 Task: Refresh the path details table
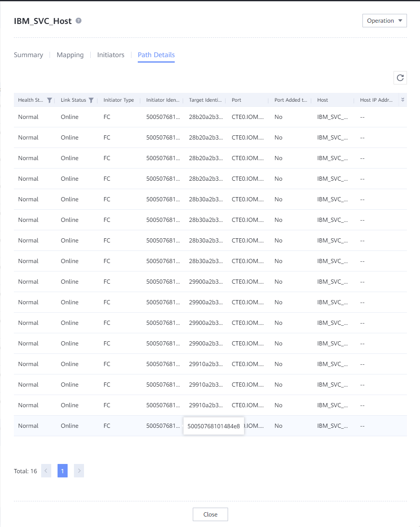[x=400, y=78]
